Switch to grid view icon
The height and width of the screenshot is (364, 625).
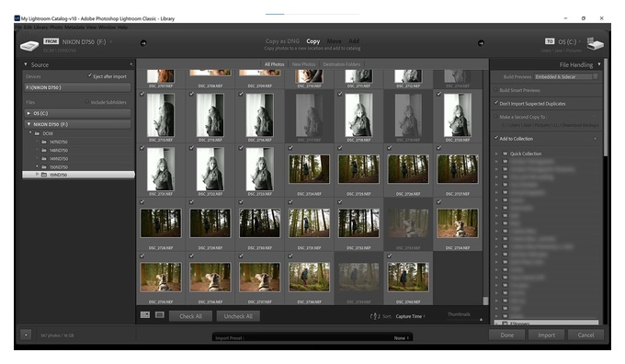pos(145,315)
